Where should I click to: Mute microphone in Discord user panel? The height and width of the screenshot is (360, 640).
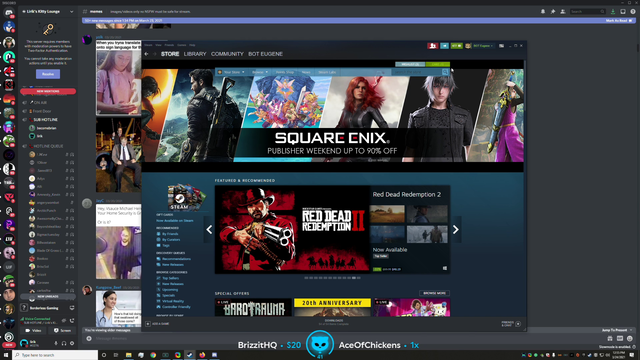(56, 343)
